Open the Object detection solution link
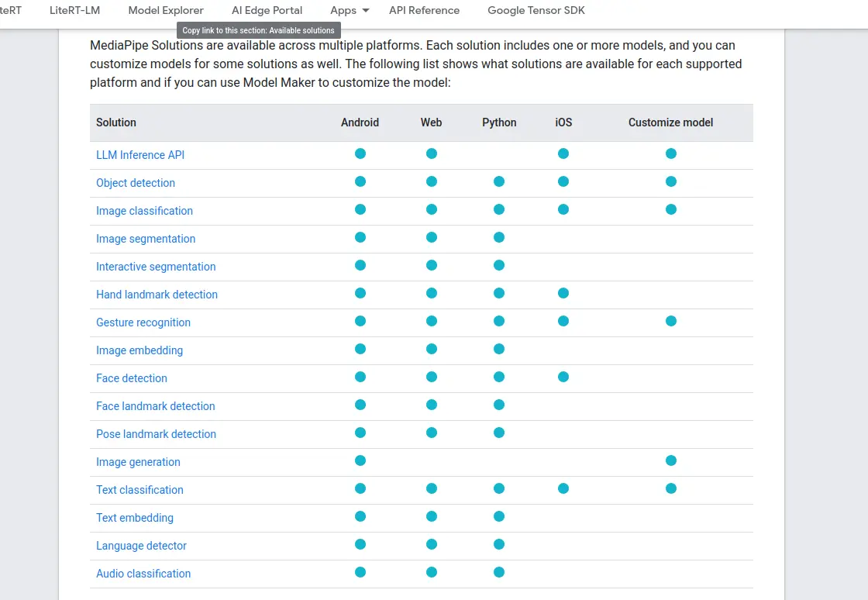 (x=136, y=183)
